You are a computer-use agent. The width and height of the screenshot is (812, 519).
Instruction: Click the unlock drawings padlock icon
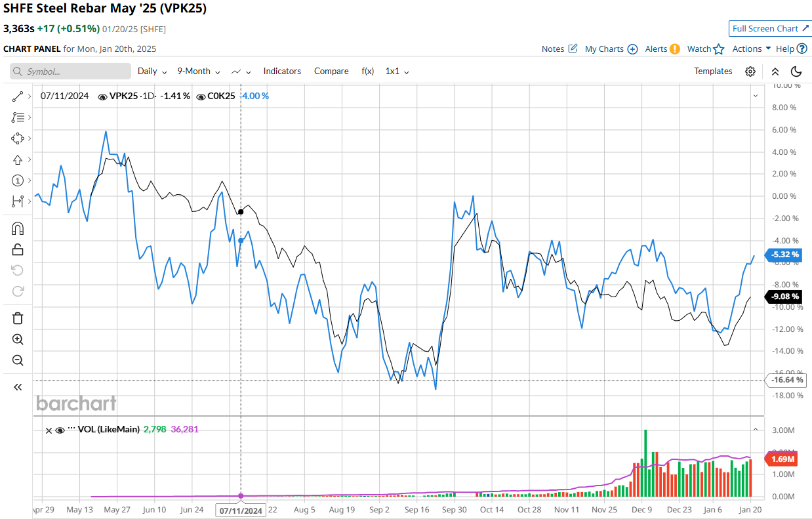18,249
